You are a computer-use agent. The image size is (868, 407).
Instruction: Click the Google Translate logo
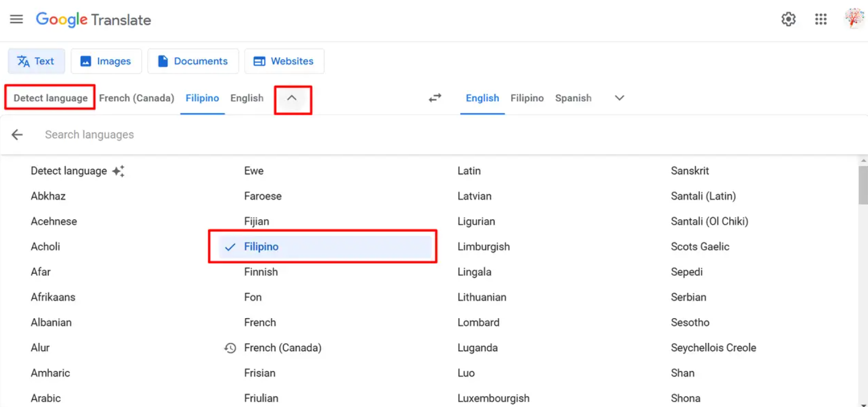94,19
